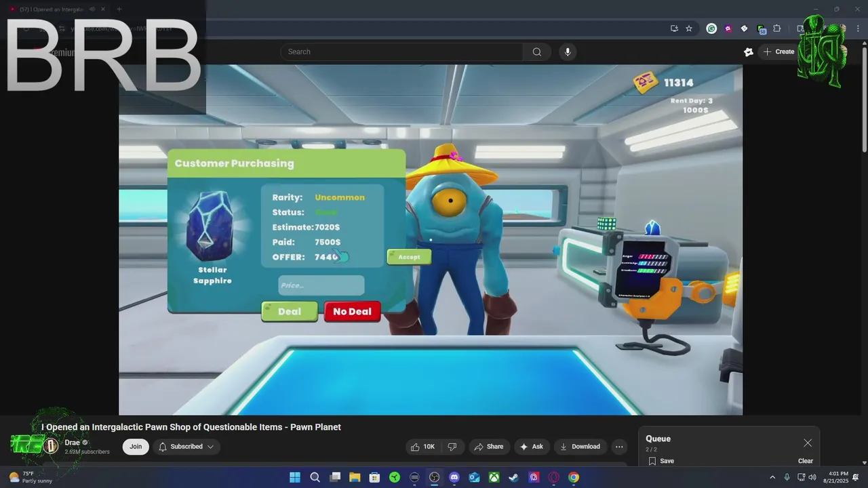Open Steam from the taskbar
This screenshot has width=868, height=488.
(514, 477)
